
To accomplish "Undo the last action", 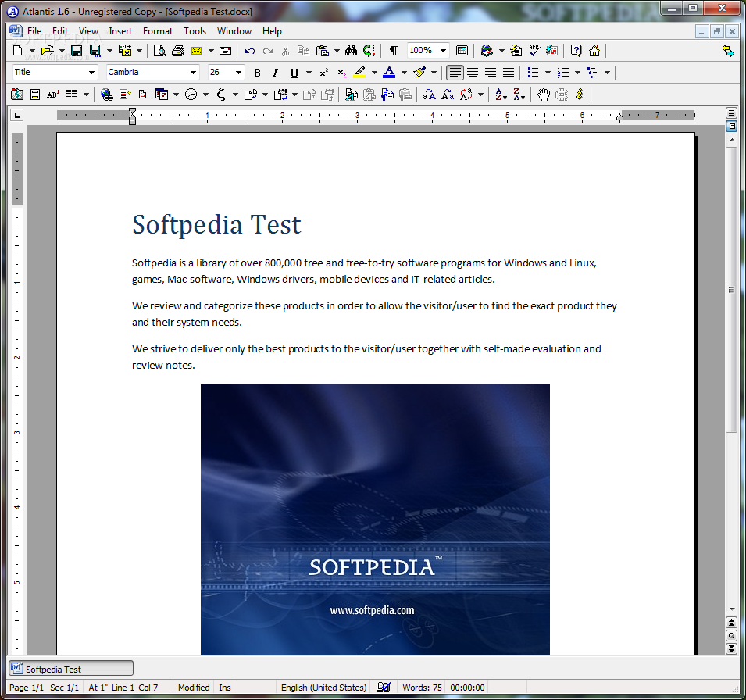I will click(250, 51).
